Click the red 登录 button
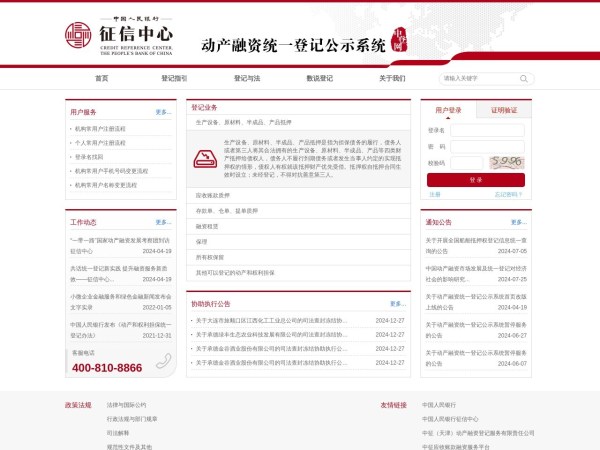600x450 pixels. (475, 180)
